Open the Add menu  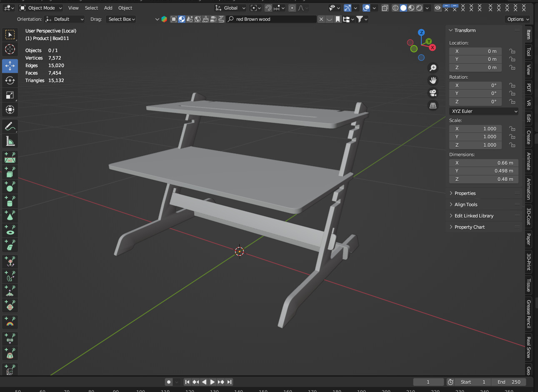[x=108, y=8]
